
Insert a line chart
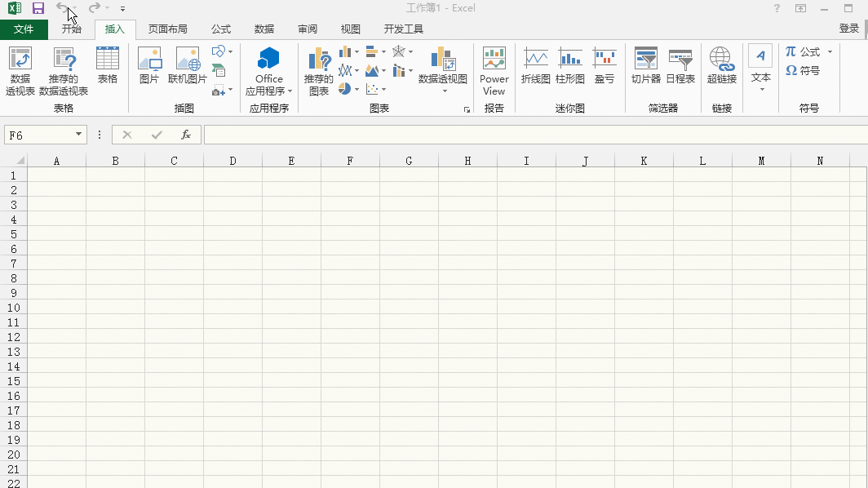pyautogui.click(x=345, y=70)
